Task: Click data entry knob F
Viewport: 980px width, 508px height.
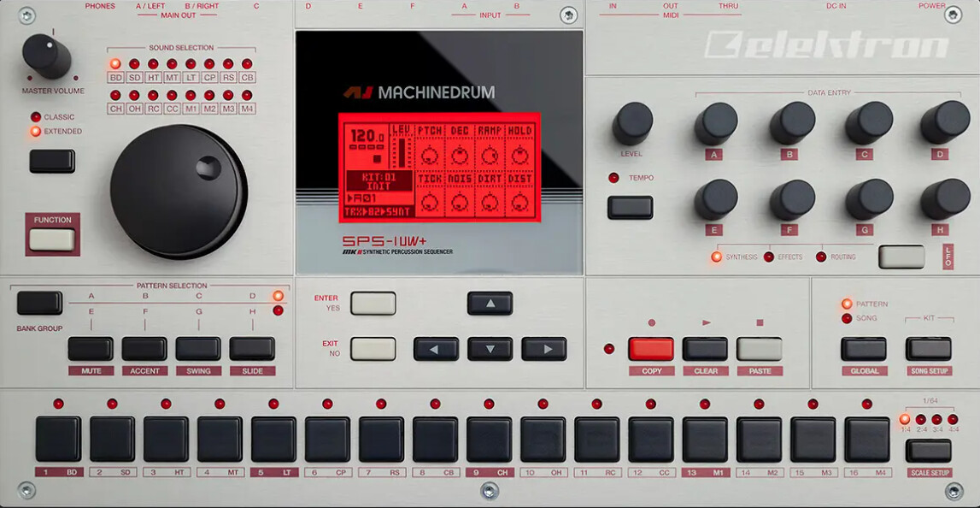Action: 793,199
